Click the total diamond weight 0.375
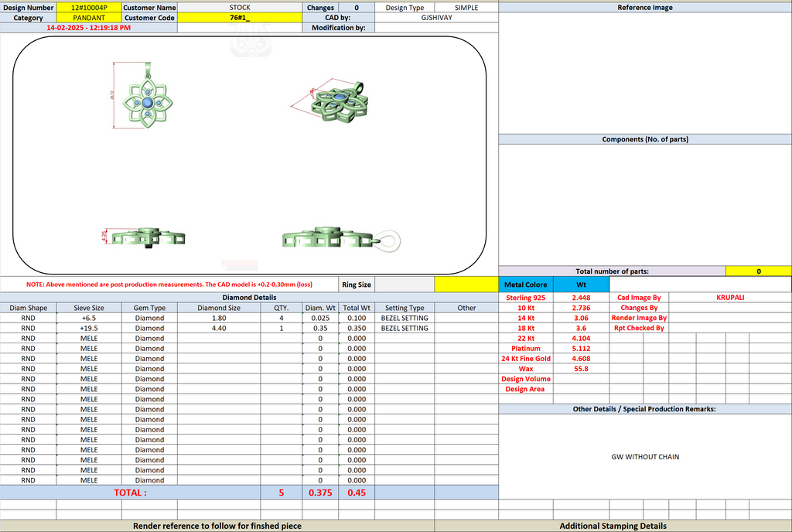Screen dimensions: 792x532 pos(320,493)
